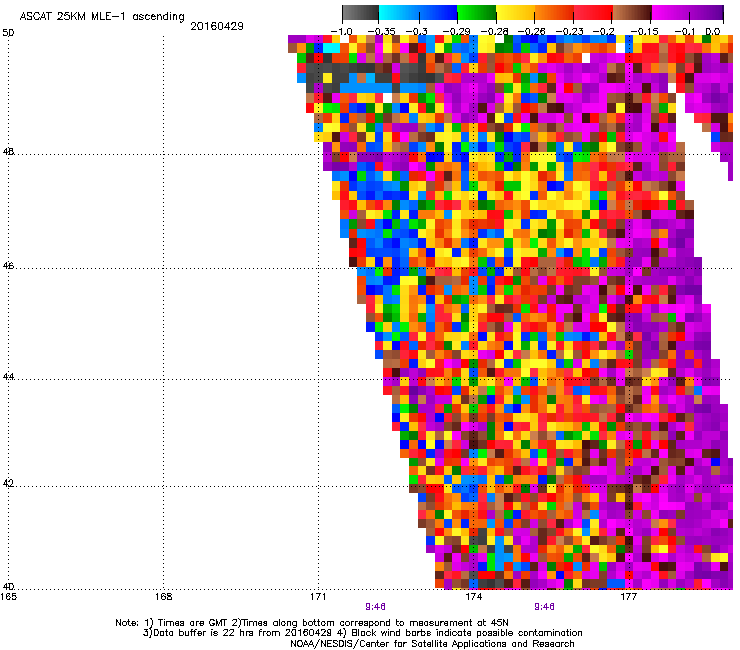Click the latitude 46 axis label

click(8, 266)
